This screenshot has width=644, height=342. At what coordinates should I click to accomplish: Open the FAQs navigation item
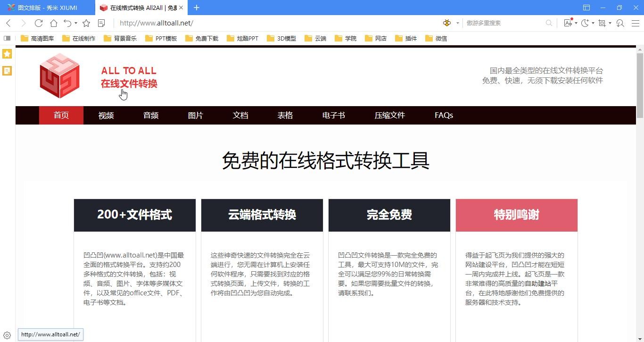[x=444, y=116]
